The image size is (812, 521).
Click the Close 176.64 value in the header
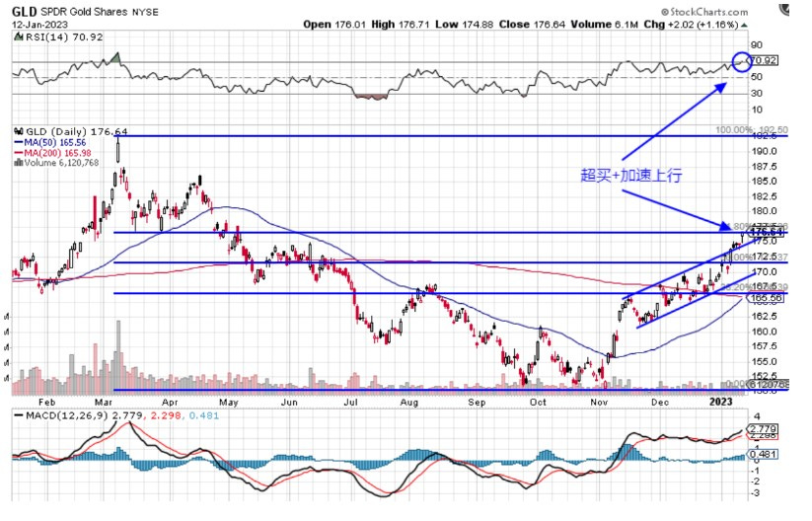tap(533, 25)
